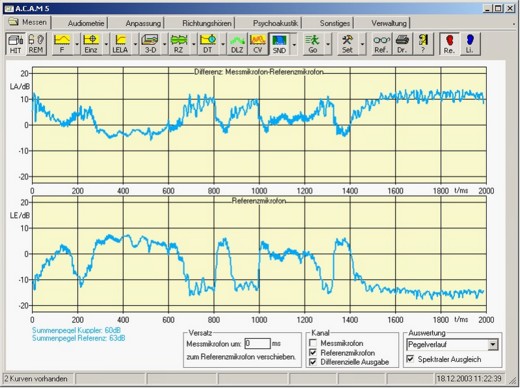Select the REM measurement icon

36,44
